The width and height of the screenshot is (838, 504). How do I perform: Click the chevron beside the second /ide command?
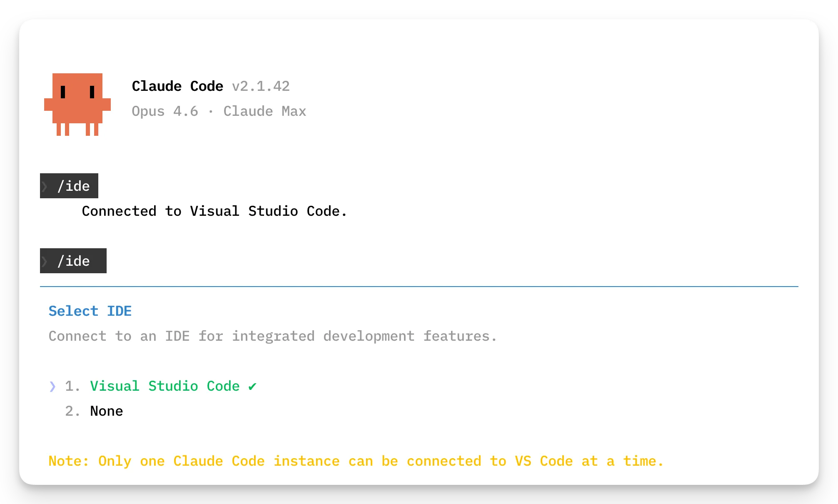pos(46,261)
